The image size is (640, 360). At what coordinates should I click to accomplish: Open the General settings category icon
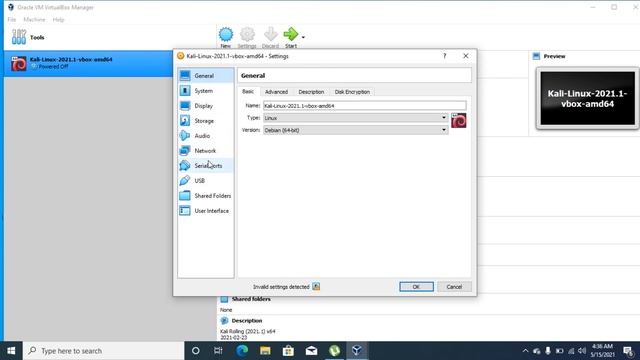point(185,76)
